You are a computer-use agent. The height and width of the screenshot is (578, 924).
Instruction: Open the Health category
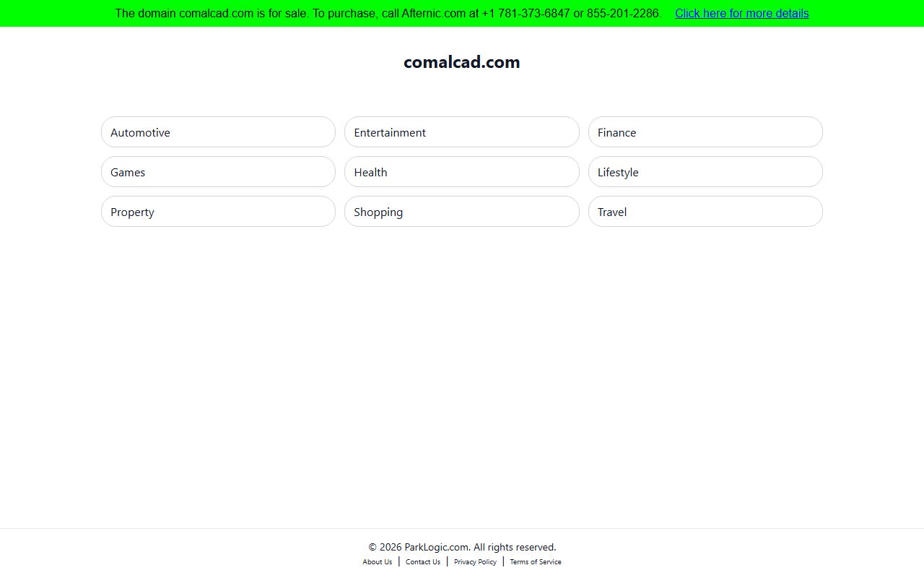click(461, 172)
